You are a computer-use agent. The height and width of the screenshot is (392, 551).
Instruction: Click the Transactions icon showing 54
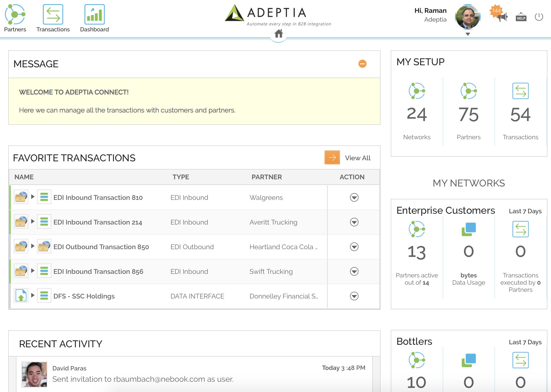[x=520, y=91]
